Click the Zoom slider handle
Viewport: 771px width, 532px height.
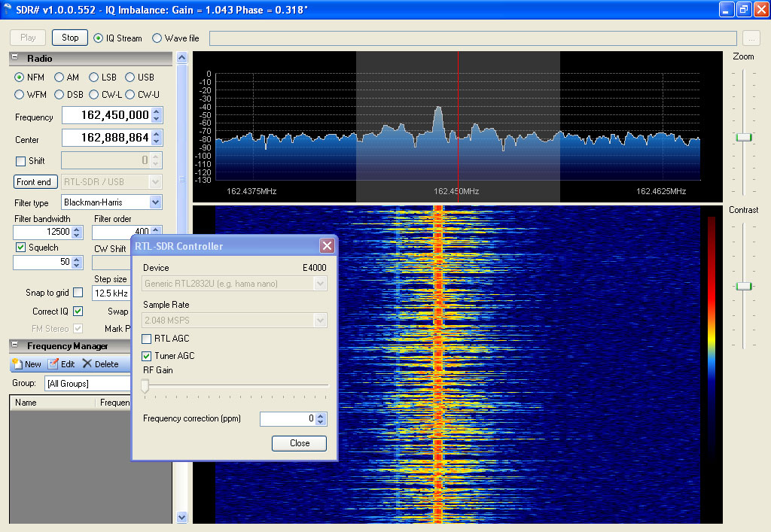(x=744, y=137)
